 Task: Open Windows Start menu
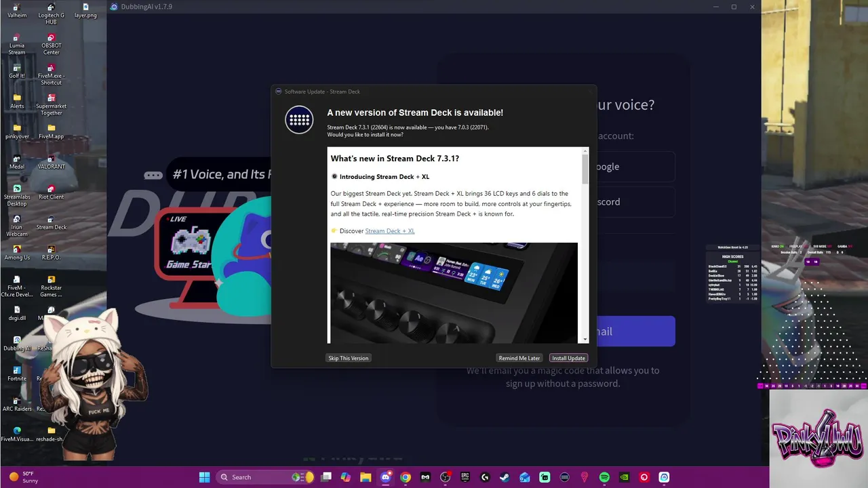point(204,477)
